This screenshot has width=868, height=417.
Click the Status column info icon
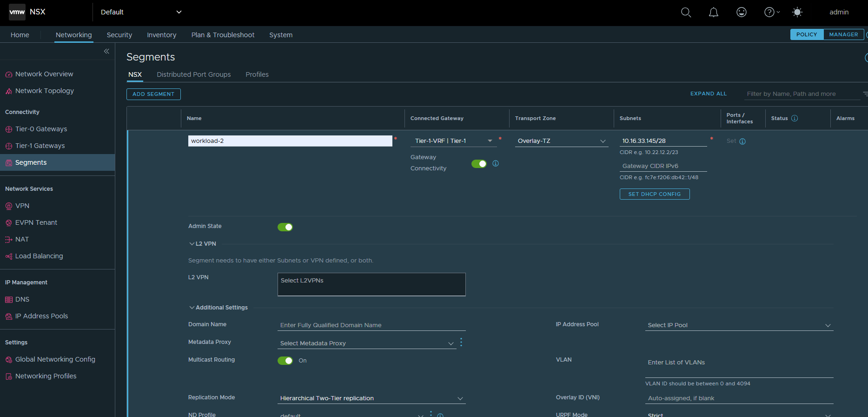pos(795,118)
